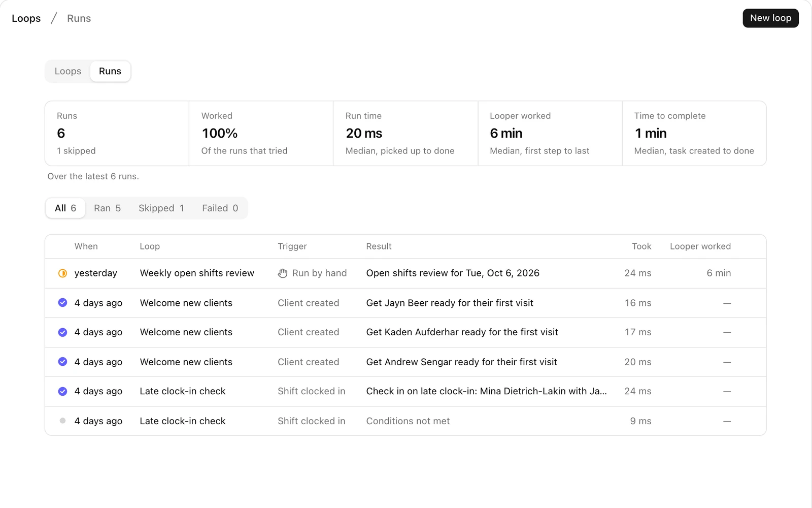
Task: Open result Open shifts review for Tue, Oct 6, 2026
Action: point(453,273)
